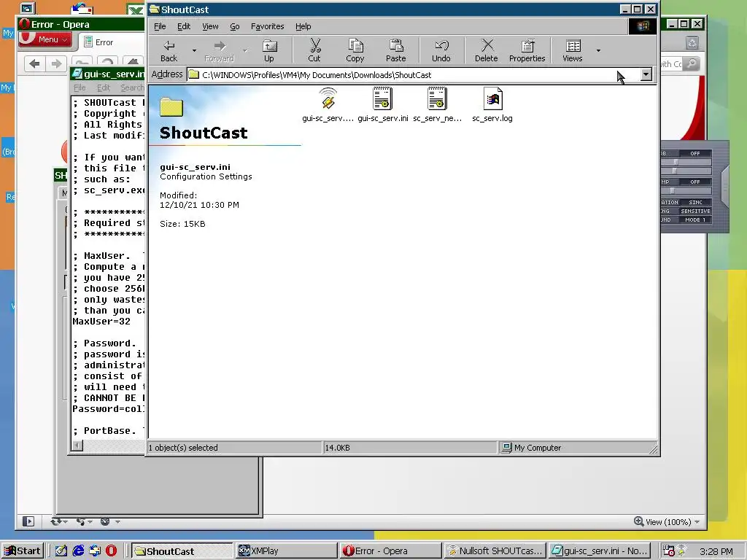Viewport: 747px width, 560px height.
Task: Click the Up folder toolbar button
Action: [x=269, y=50]
